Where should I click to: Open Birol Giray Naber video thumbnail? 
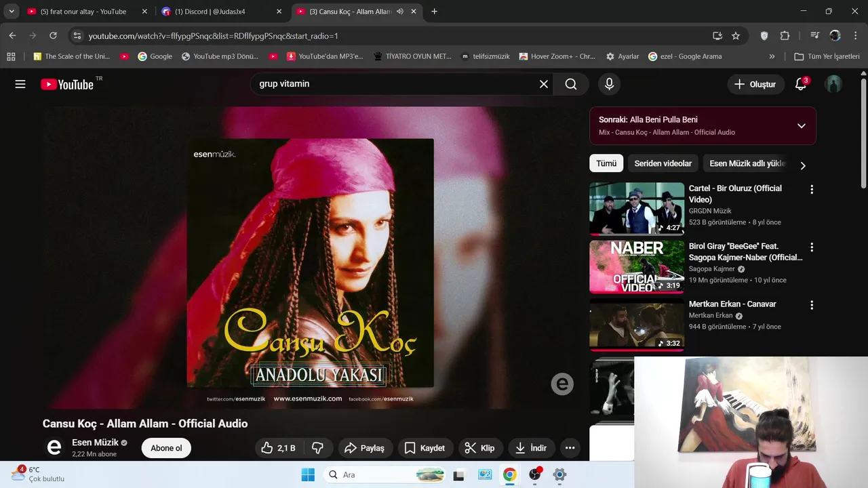(x=637, y=266)
